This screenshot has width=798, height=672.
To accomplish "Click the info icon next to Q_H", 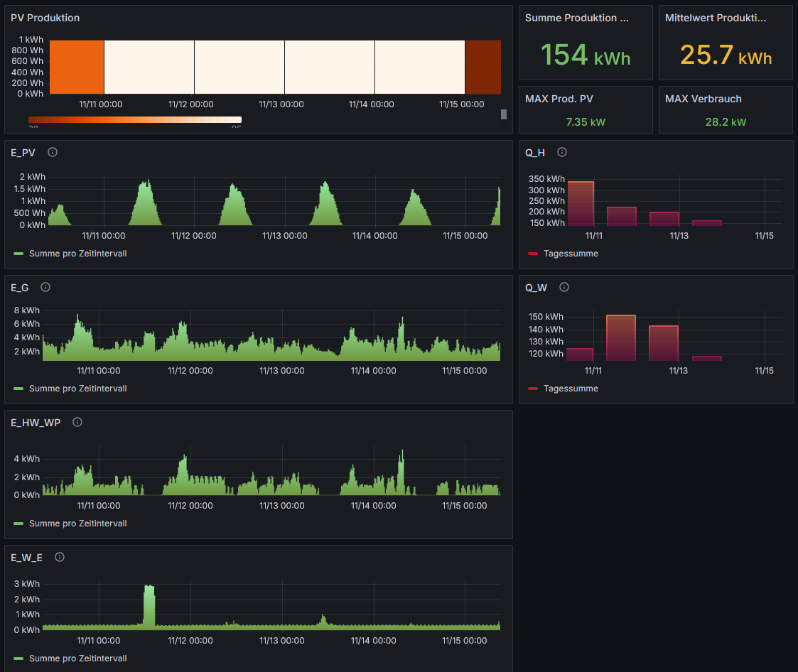I will coord(562,152).
